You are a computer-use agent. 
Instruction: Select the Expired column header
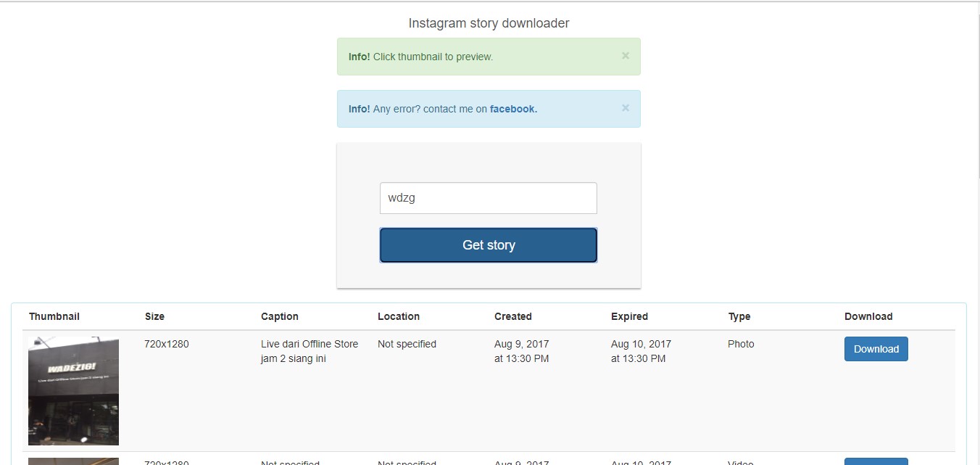tap(629, 316)
